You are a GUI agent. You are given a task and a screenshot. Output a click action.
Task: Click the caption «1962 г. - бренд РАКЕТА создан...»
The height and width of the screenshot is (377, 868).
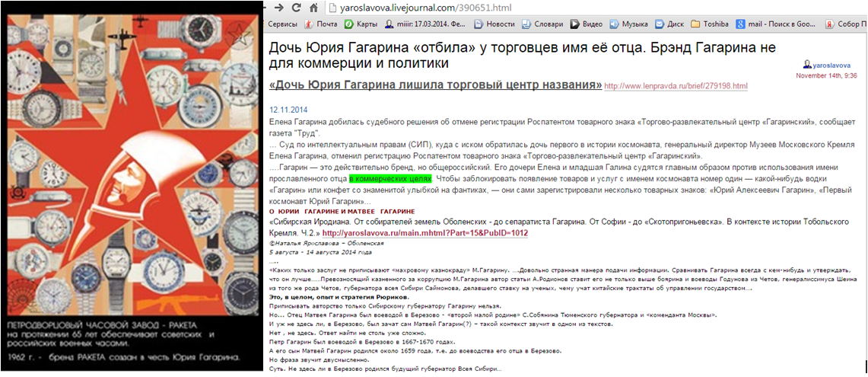[122, 358]
